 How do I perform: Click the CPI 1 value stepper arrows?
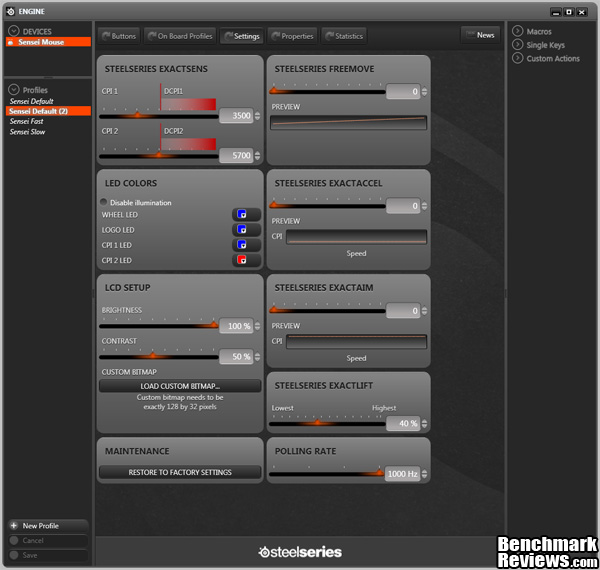257,116
